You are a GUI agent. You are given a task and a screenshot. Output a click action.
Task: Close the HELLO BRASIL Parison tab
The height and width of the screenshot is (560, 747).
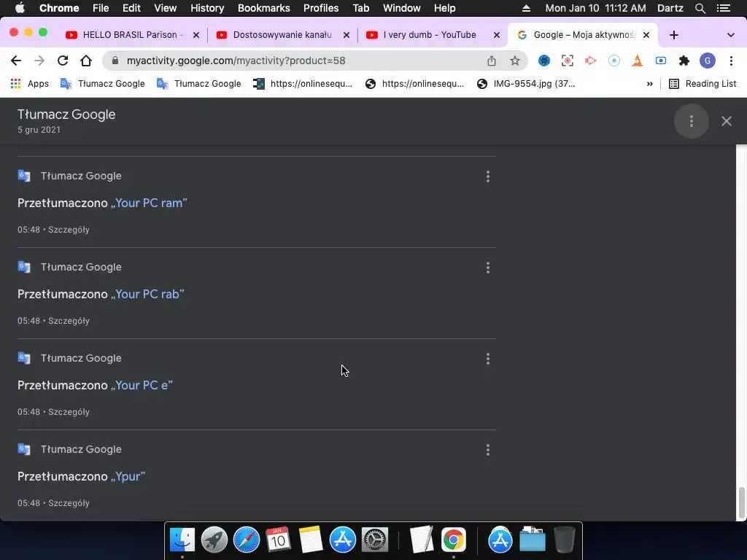point(196,35)
